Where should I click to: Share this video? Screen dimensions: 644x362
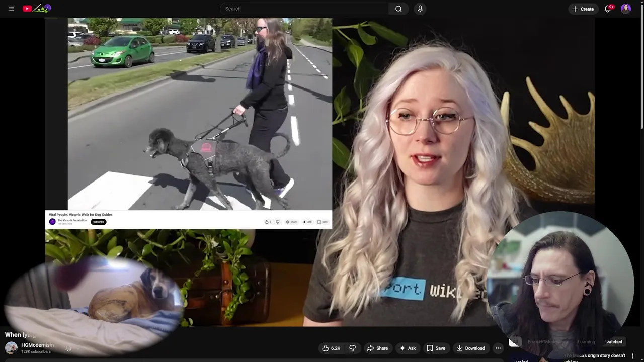(x=377, y=348)
